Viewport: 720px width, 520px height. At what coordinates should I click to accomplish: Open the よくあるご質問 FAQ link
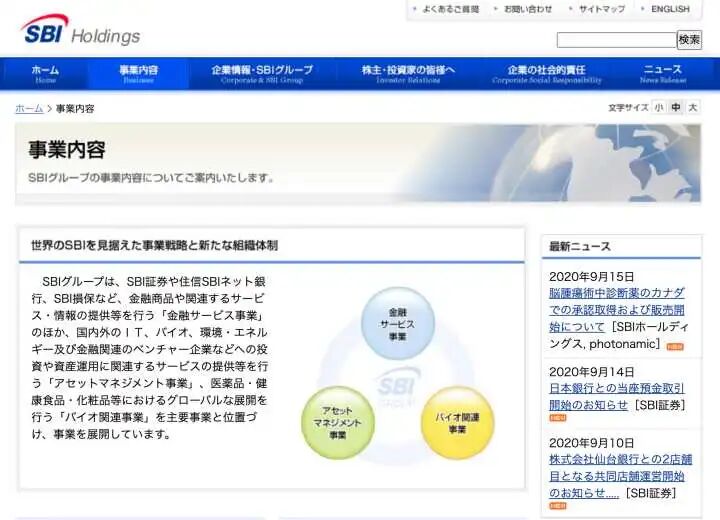[450, 9]
